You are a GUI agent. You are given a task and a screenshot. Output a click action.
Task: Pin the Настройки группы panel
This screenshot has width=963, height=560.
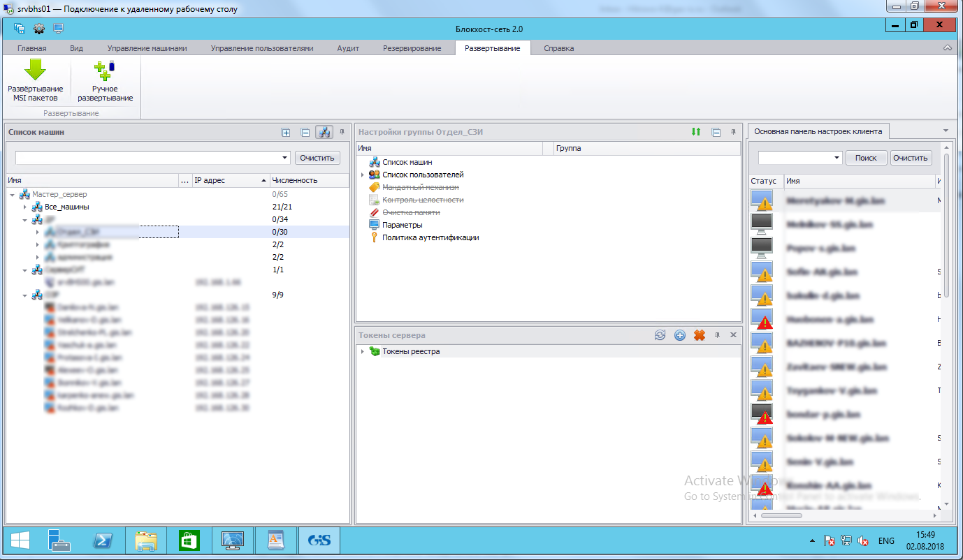click(x=734, y=132)
